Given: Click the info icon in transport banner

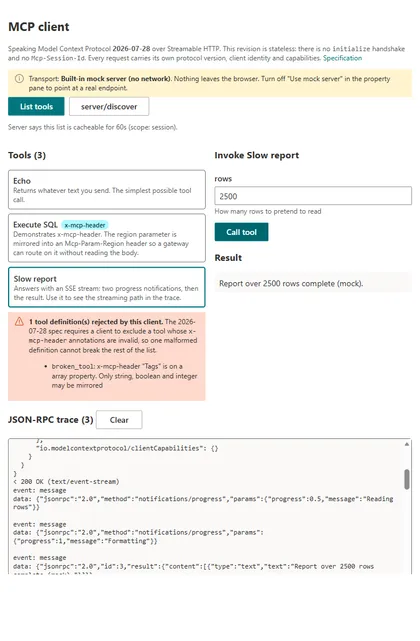Looking at the screenshot, I should pyautogui.click(x=19, y=78).
